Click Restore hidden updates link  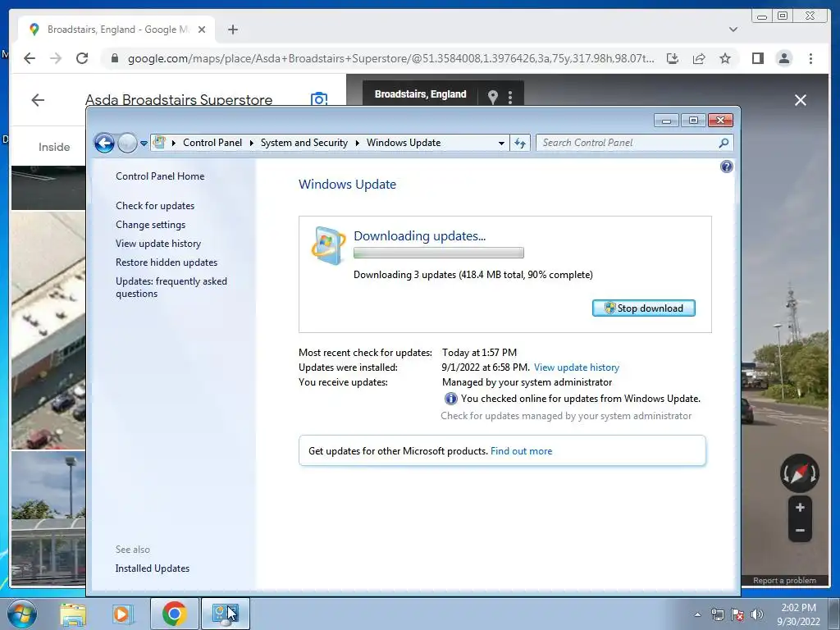click(167, 262)
